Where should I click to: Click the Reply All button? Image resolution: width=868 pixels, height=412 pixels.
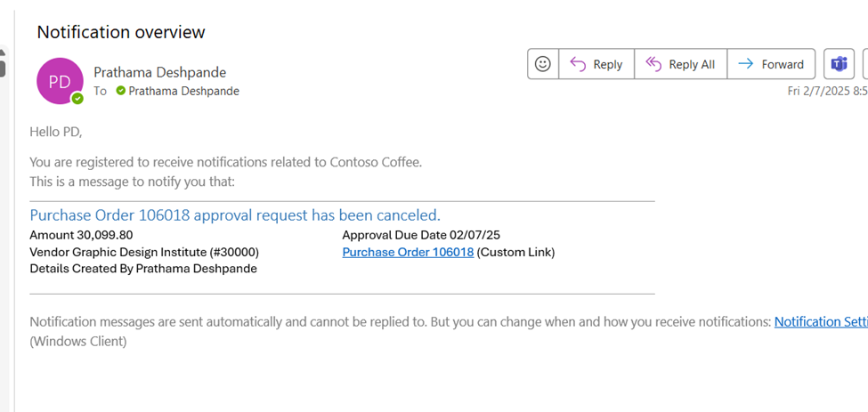click(x=680, y=64)
